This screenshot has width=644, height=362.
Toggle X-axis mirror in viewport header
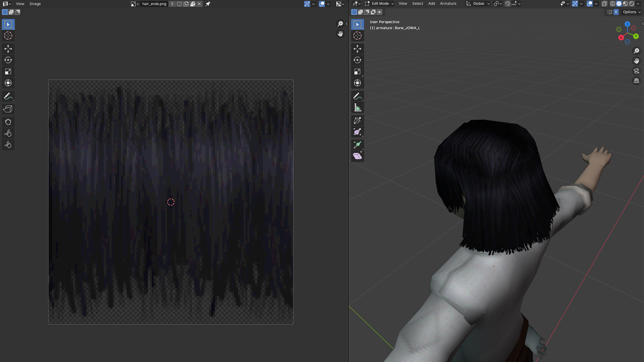[616, 12]
